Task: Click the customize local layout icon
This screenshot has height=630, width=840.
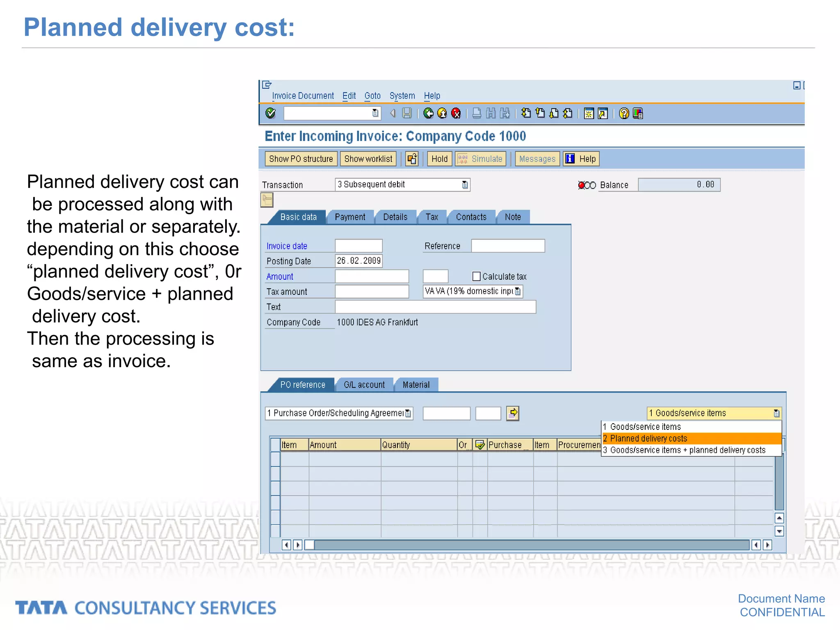Action: coord(638,113)
